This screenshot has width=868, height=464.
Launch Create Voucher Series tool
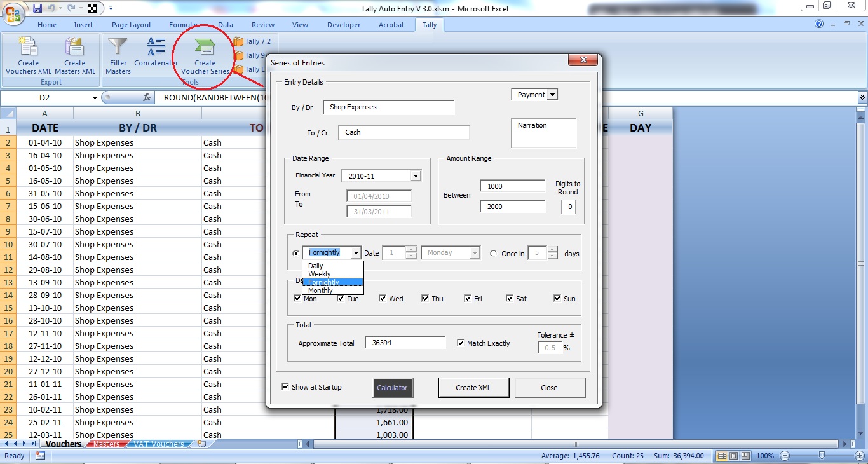(x=205, y=56)
